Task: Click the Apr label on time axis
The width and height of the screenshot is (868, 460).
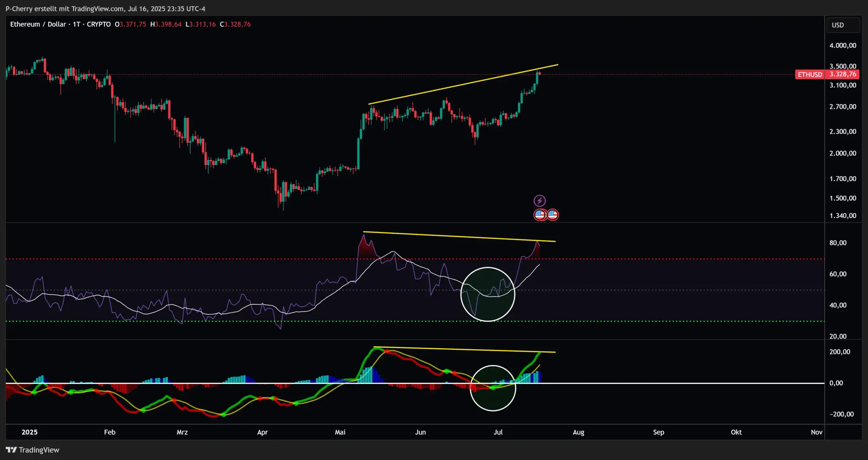Action: 263,432
